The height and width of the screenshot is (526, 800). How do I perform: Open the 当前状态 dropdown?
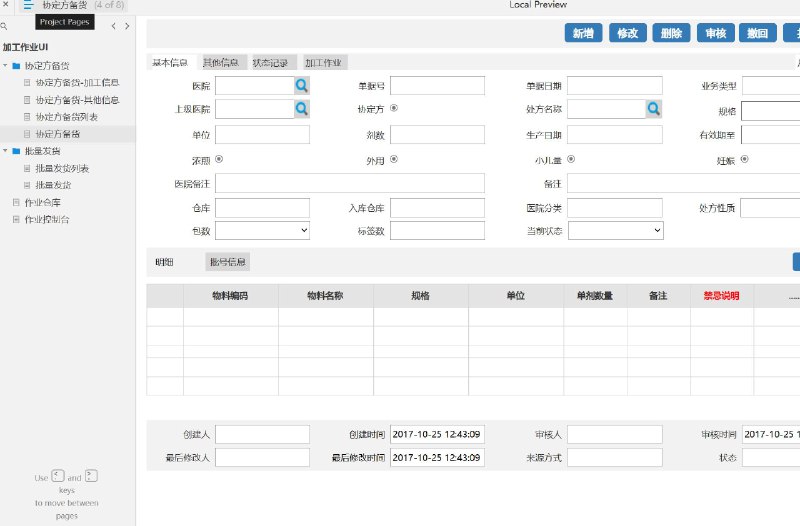(x=616, y=231)
